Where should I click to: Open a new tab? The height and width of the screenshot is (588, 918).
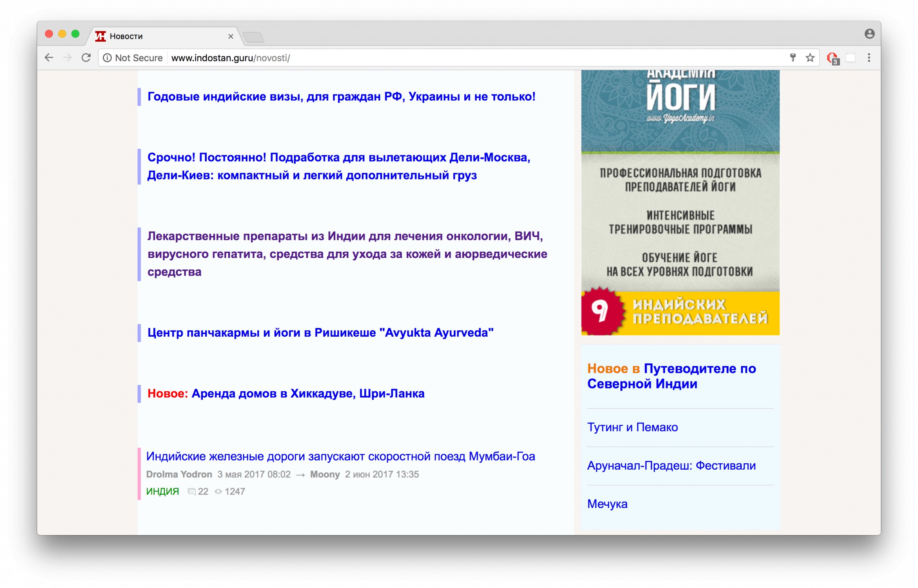click(254, 37)
